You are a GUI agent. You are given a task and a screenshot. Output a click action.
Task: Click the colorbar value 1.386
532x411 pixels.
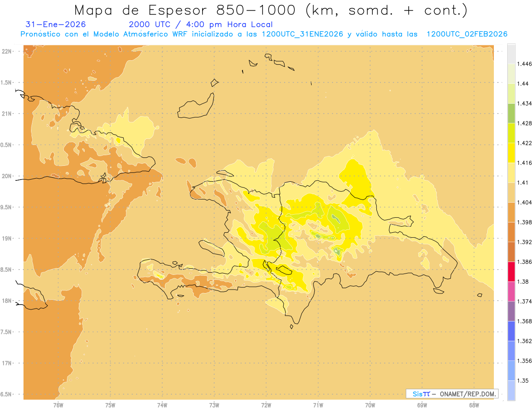click(524, 262)
